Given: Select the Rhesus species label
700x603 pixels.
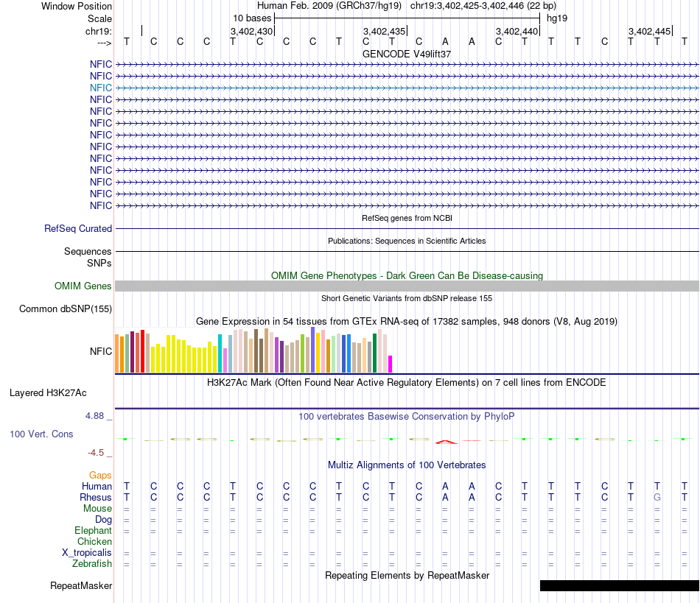Looking at the screenshot, I should [96, 497].
